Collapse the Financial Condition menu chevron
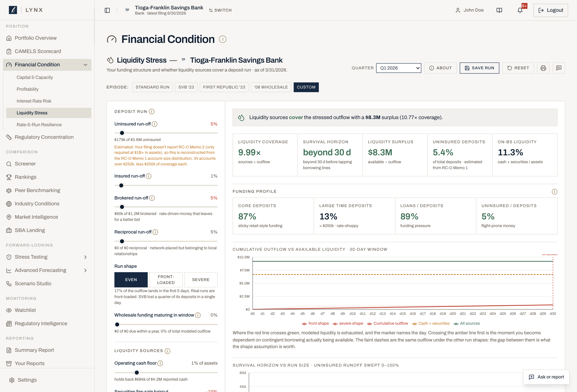 click(85, 65)
